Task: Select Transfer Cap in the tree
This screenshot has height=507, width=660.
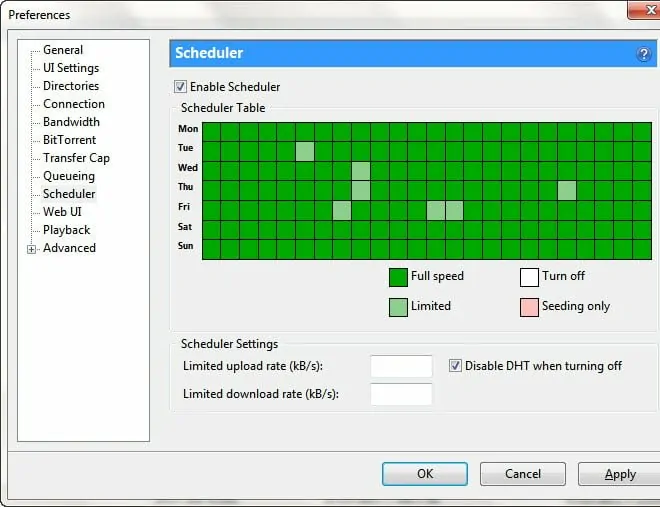Action: pos(77,158)
